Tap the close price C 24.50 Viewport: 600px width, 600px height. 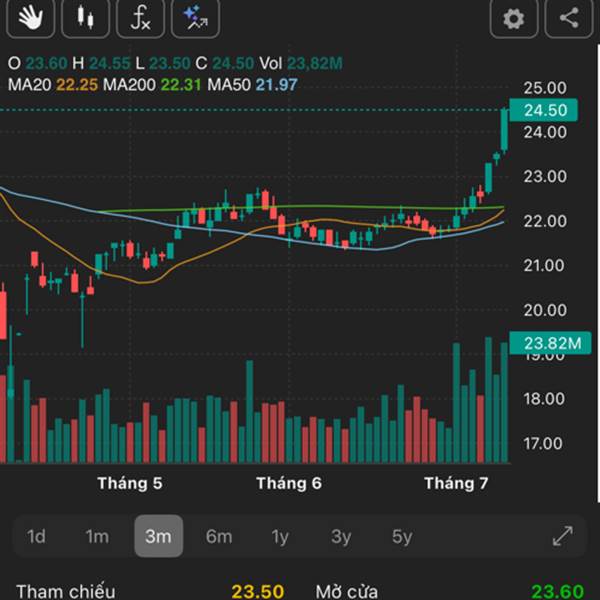(x=225, y=63)
